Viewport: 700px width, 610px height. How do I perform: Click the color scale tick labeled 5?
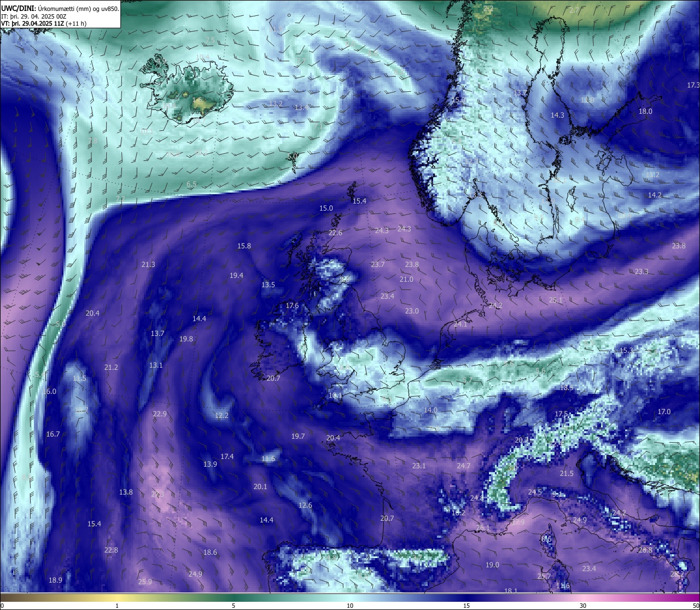234,606
